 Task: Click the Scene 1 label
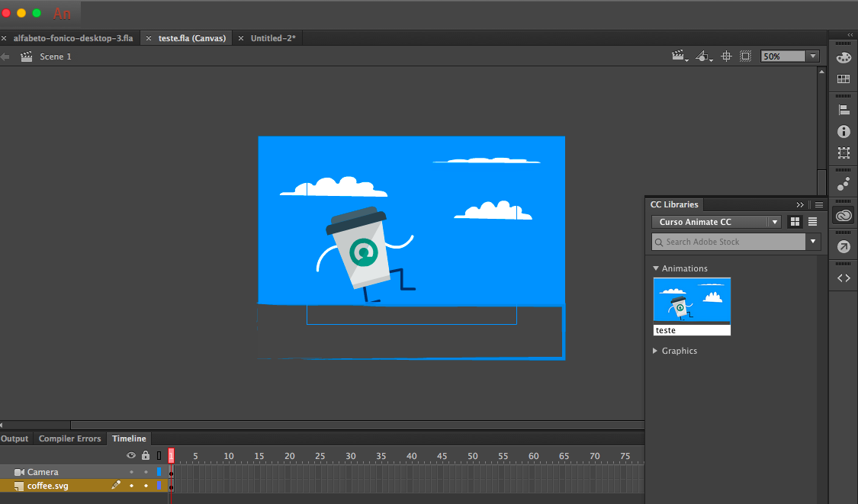tap(55, 56)
